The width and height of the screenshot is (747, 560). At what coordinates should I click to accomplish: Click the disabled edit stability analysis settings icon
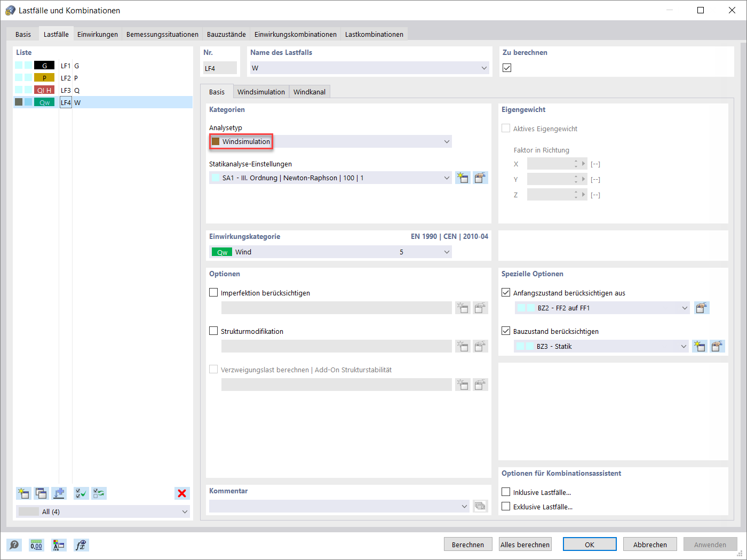coord(480,385)
